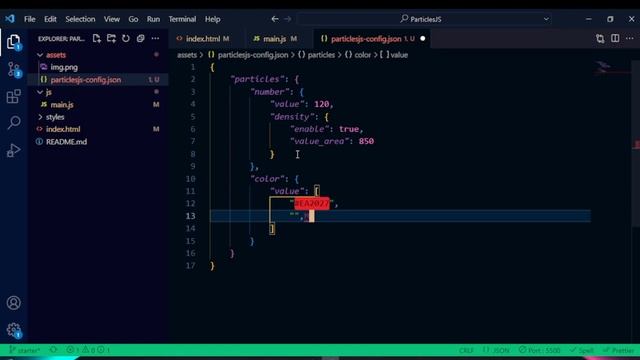
Task: Open the Run and Debug view
Action: 13,150
